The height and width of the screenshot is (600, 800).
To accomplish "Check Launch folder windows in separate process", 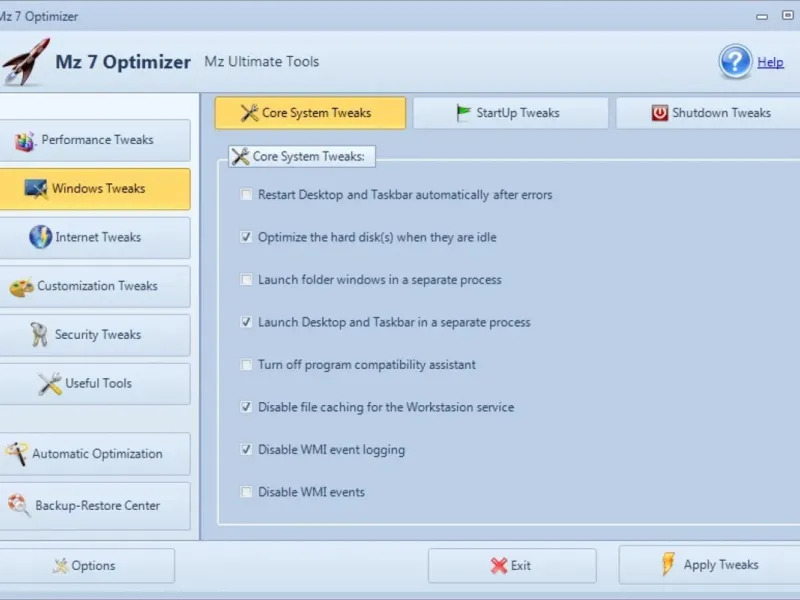I will [246, 280].
